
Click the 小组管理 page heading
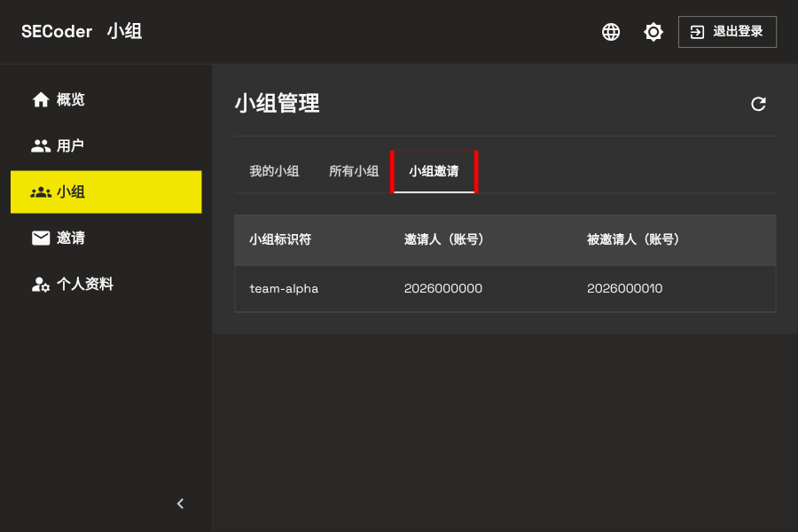(277, 104)
